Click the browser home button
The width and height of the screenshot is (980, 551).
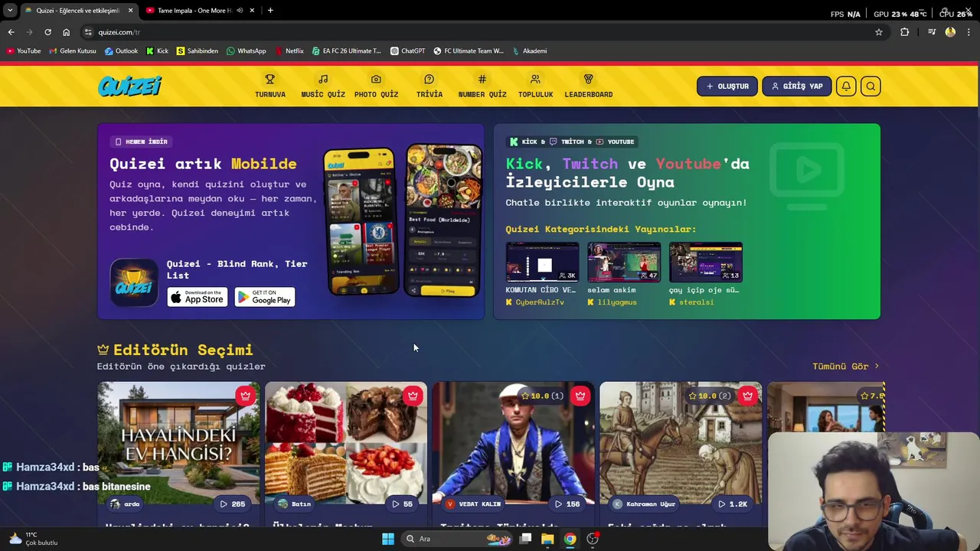click(66, 32)
